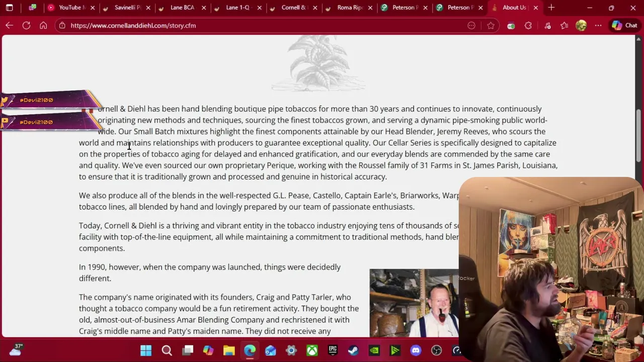Click the page's vertical scrollbar thumb

[639, 135]
